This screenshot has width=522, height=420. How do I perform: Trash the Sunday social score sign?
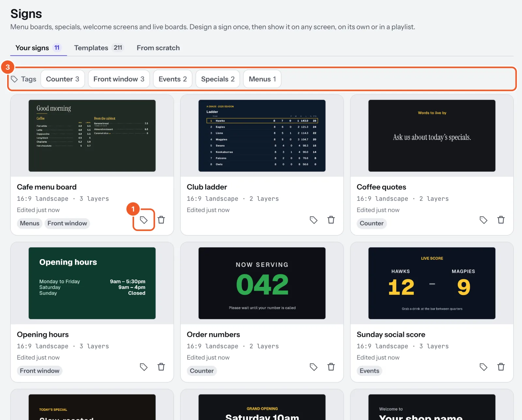click(x=501, y=367)
